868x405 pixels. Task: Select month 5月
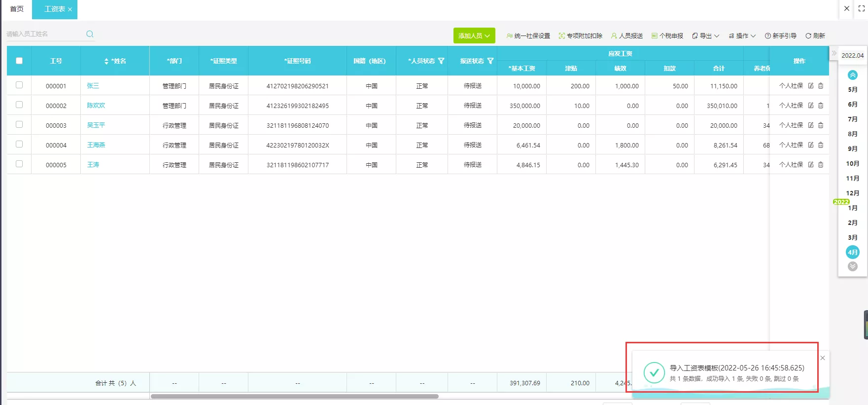[853, 90]
